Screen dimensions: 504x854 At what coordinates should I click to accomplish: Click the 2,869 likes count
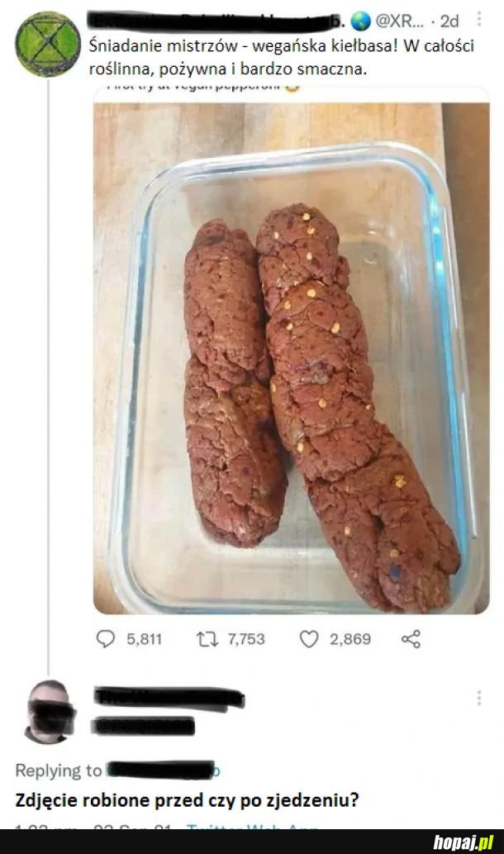[x=350, y=639]
